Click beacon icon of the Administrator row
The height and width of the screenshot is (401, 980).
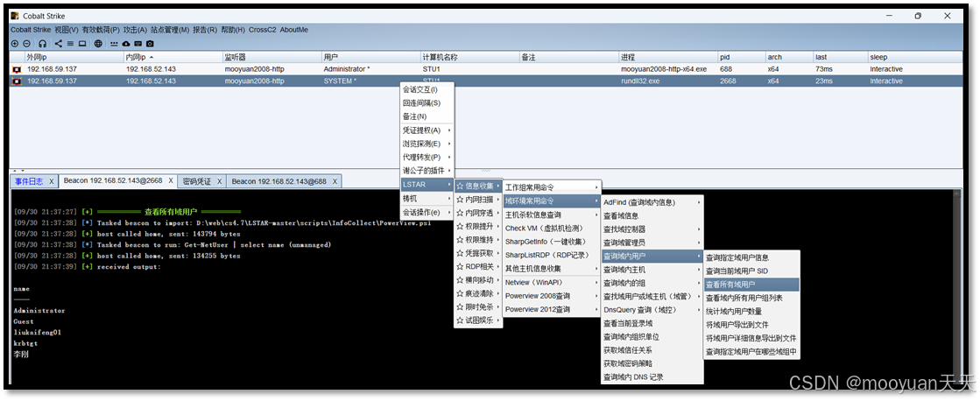[x=17, y=69]
